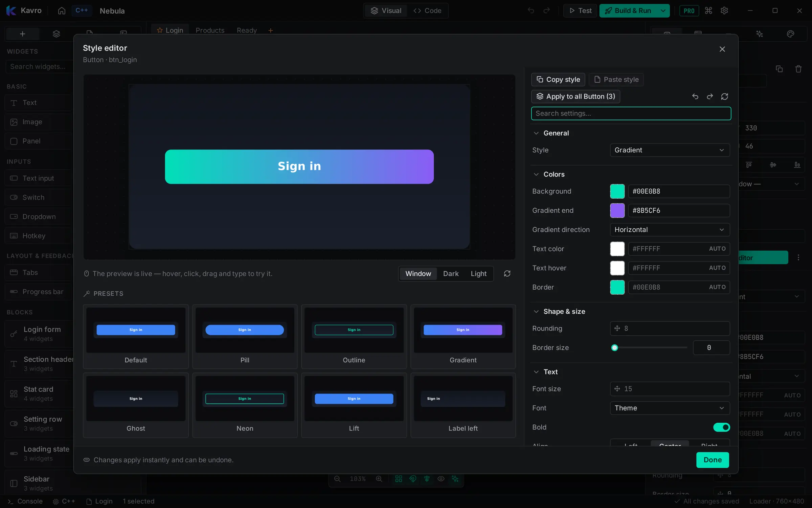Switch preview to Light mode

pos(478,274)
